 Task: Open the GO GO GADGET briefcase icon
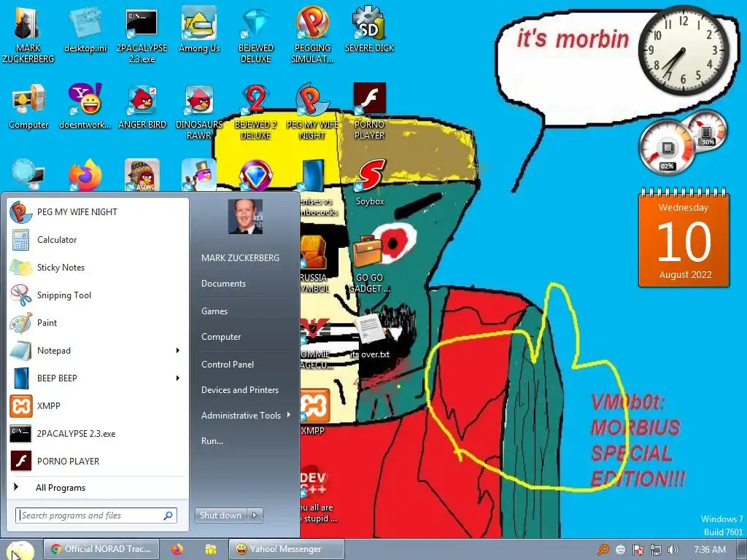click(369, 264)
